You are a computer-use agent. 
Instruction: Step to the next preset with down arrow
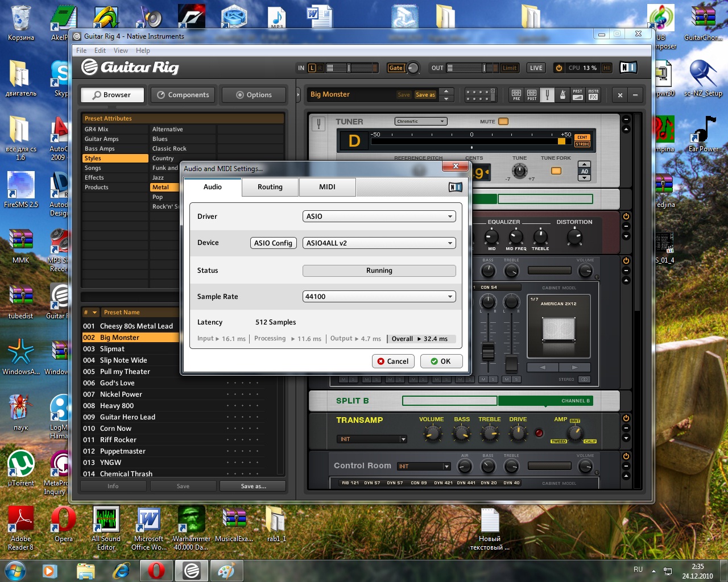click(446, 98)
